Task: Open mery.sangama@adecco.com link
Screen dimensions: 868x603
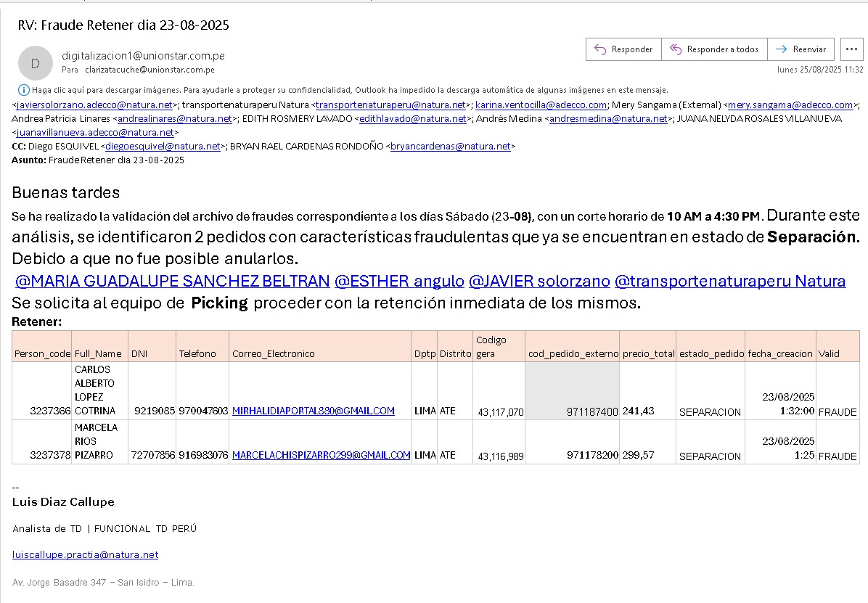Action: click(790, 104)
